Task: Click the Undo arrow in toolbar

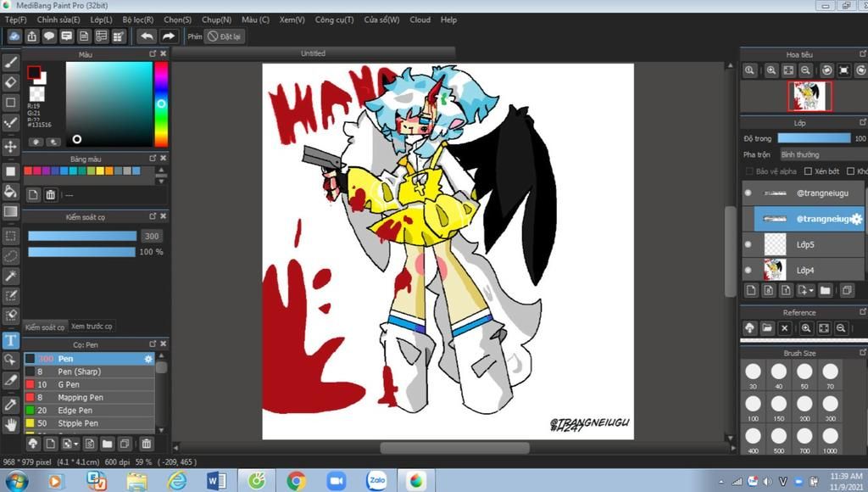Action: pyautogui.click(x=147, y=36)
